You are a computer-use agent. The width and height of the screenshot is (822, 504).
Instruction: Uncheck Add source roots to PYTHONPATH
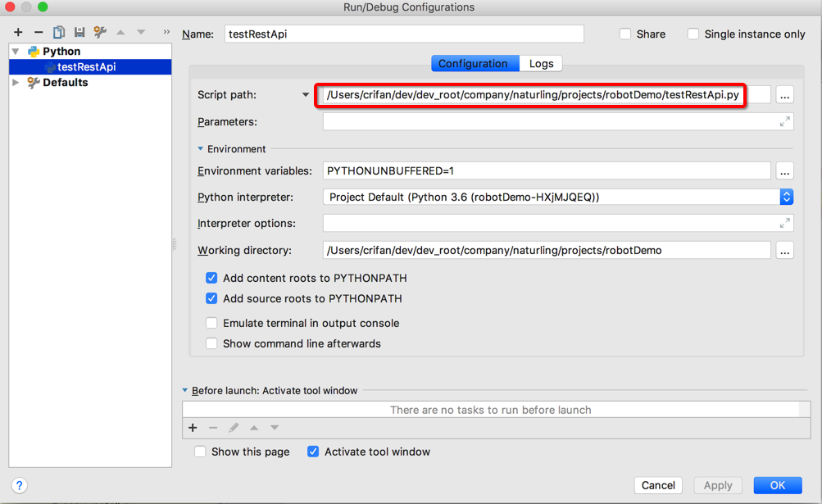(211, 298)
